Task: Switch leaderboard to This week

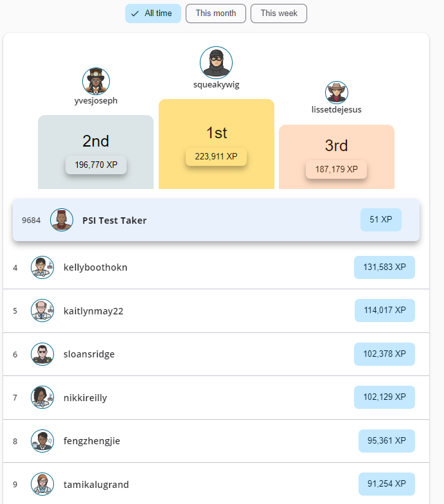Action: (278, 14)
